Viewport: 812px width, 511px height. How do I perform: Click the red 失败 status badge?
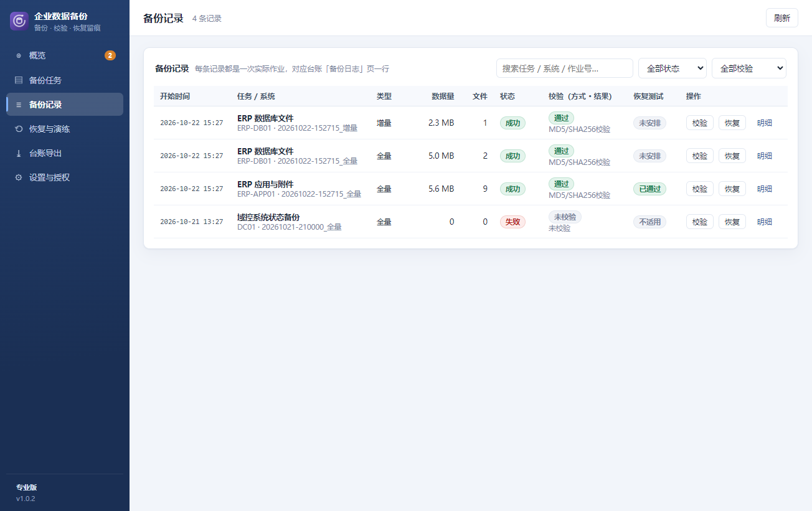512,222
